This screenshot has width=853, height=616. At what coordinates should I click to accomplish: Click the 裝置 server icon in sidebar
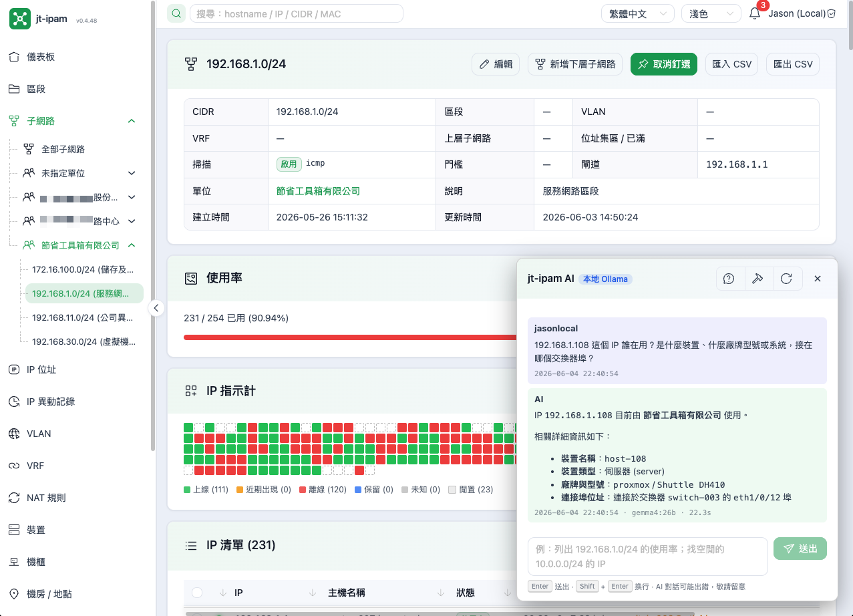tap(14, 530)
